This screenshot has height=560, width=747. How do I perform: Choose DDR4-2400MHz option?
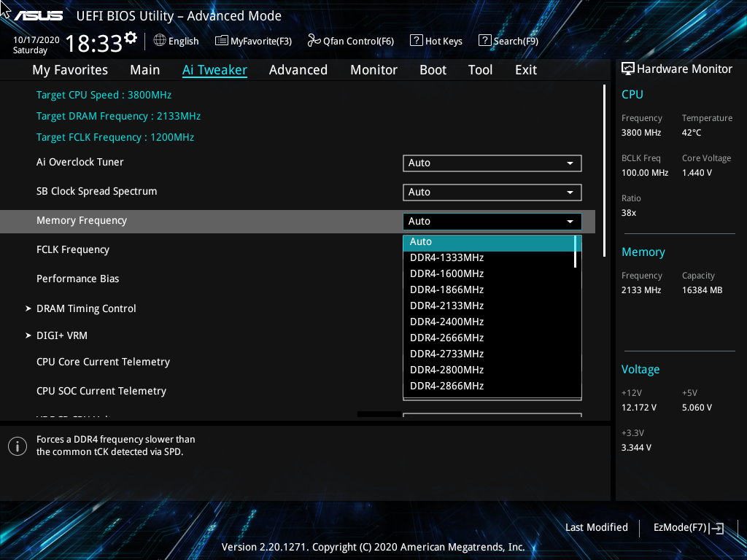[x=489, y=322]
